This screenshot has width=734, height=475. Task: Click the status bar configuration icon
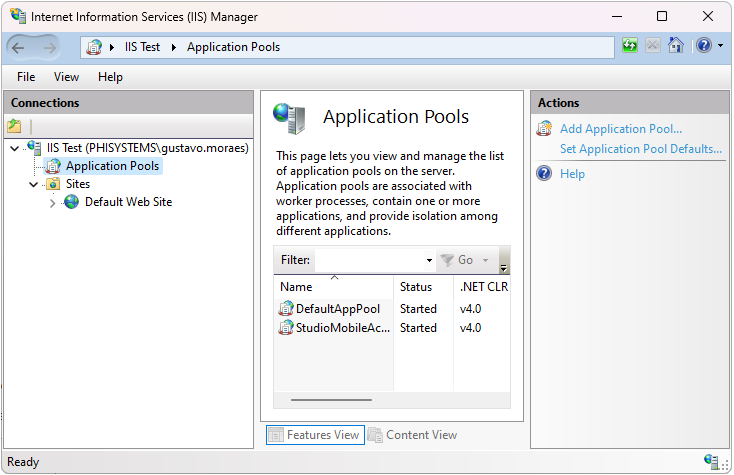(712, 461)
